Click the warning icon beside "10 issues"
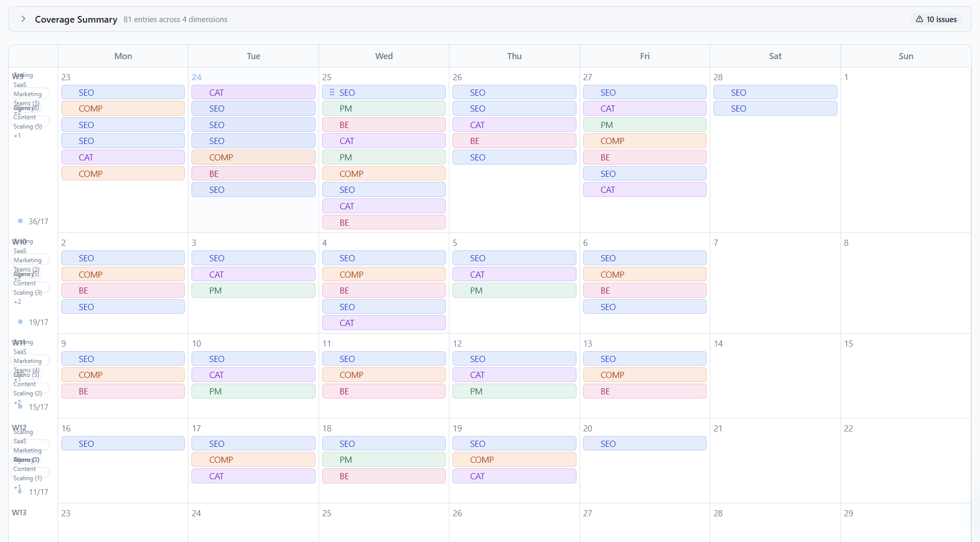This screenshot has height=542, width=980. click(920, 19)
